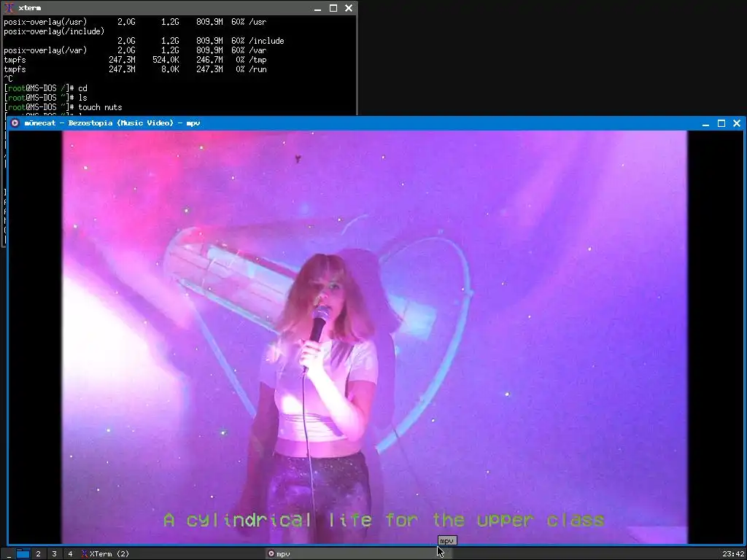Click the 'touch nuts' command line in xterm
The height and width of the screenshot is (560, 747).
[63, 107]
